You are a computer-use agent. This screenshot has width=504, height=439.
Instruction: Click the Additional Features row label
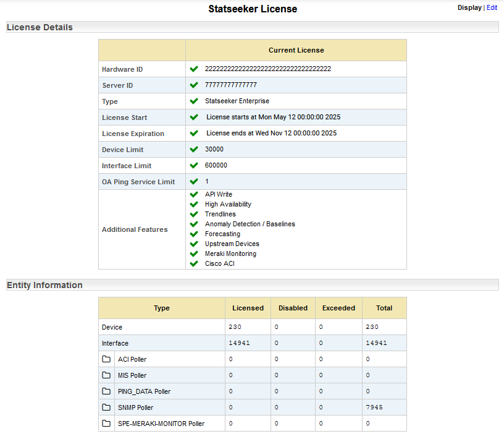(x=135, y=229)
